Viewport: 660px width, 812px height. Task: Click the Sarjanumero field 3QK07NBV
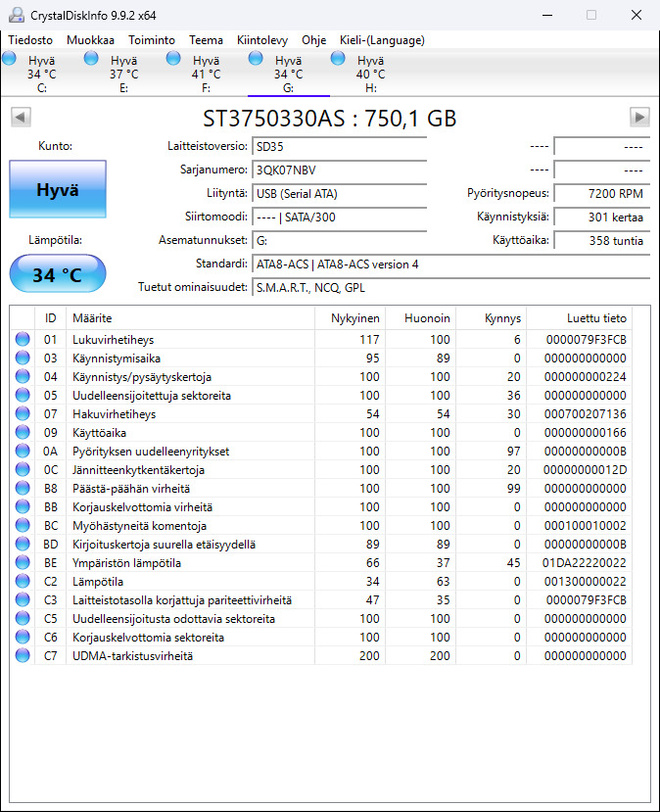339,170
